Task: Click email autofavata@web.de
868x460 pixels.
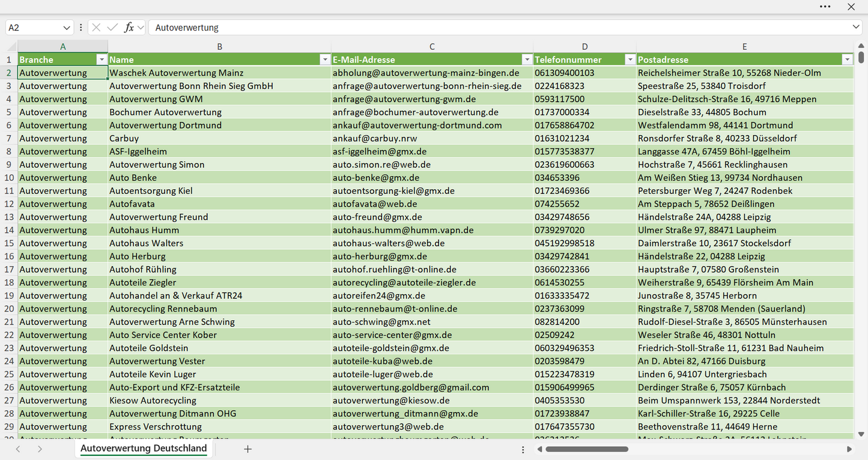Action: pyautogui.click(x=432, y=204)
